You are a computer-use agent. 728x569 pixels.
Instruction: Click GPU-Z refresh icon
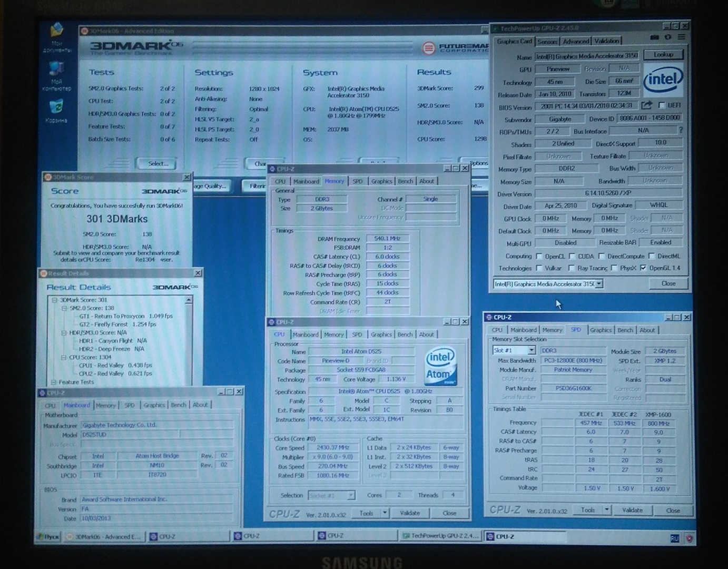click(x=667, y=37)
